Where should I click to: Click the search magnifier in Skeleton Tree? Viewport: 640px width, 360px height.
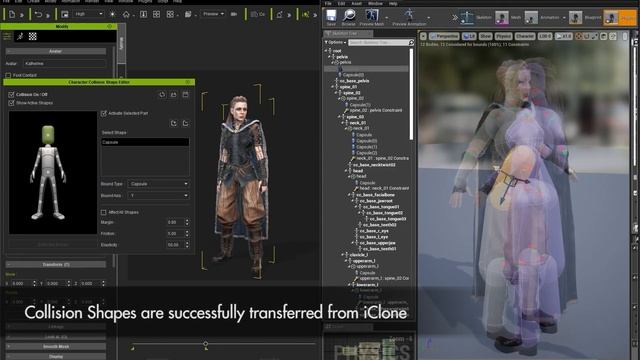click(x=411, y=42)
